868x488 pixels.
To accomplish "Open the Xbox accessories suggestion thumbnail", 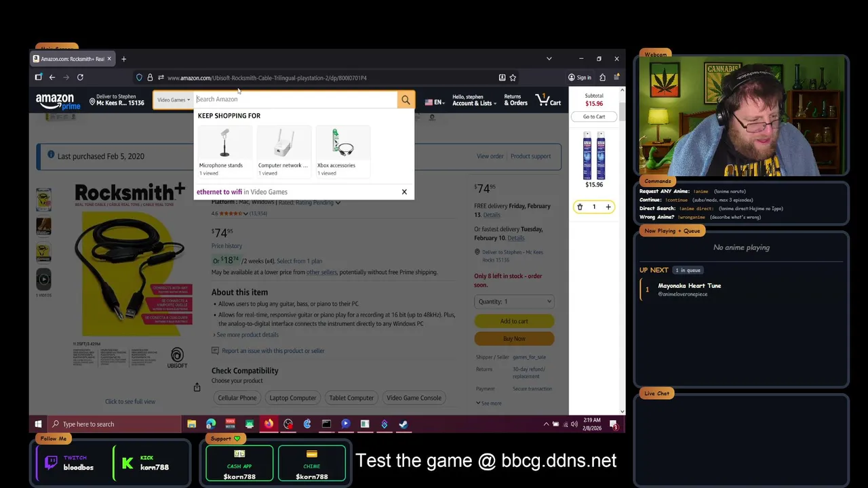I will [342, 143].
